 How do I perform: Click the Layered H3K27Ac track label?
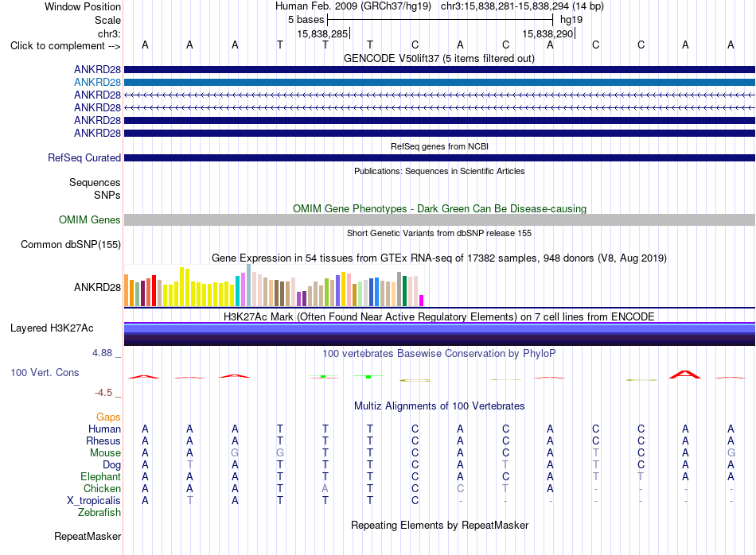tap(52, 328)
